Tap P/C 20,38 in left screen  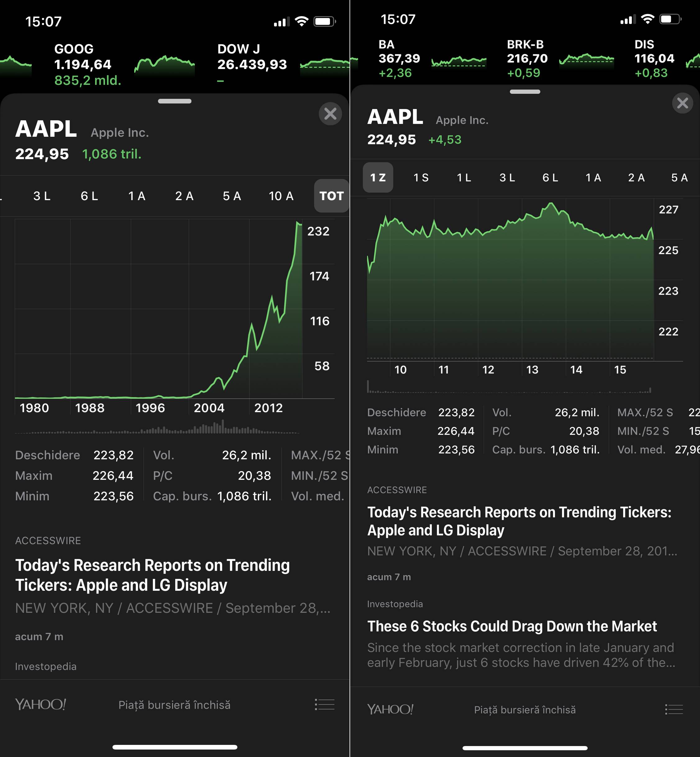212,475
